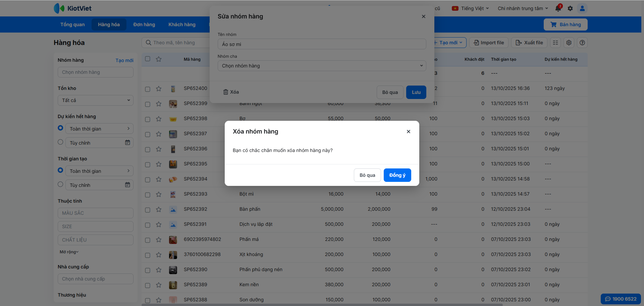Edit the Tên nhóm field containing Áo sơ mi
The height and width of the screenshot is (306, 644).
tap(322, 44)
